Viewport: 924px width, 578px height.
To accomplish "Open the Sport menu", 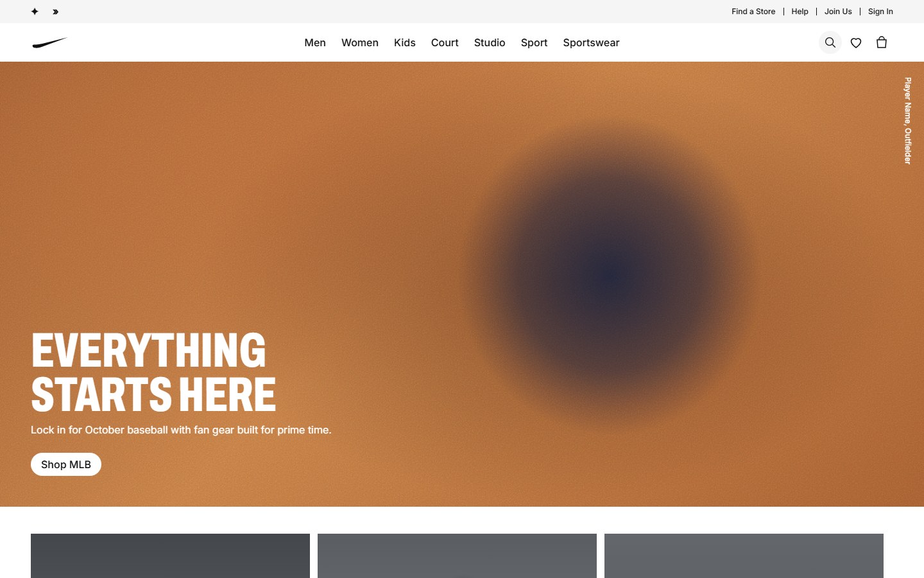I will coord(534,42).
